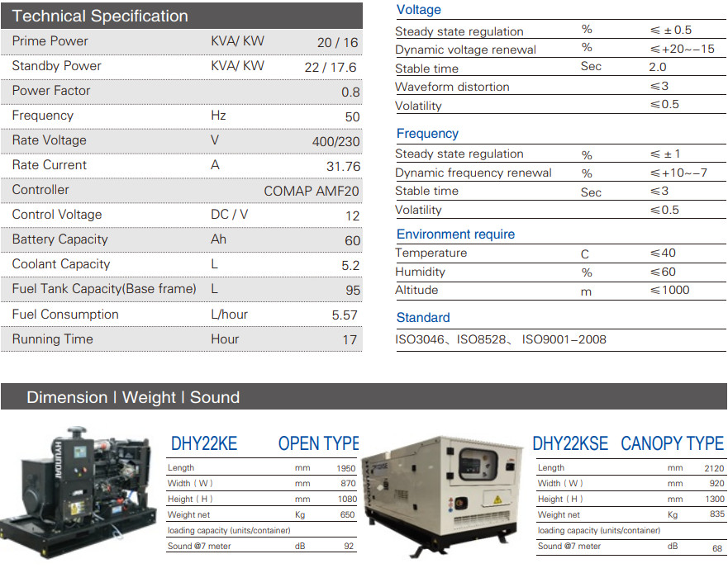Screen dimensions: 728x573
Task: Click the "22 / 17.6" standby power value
Action: pos(331,67)
